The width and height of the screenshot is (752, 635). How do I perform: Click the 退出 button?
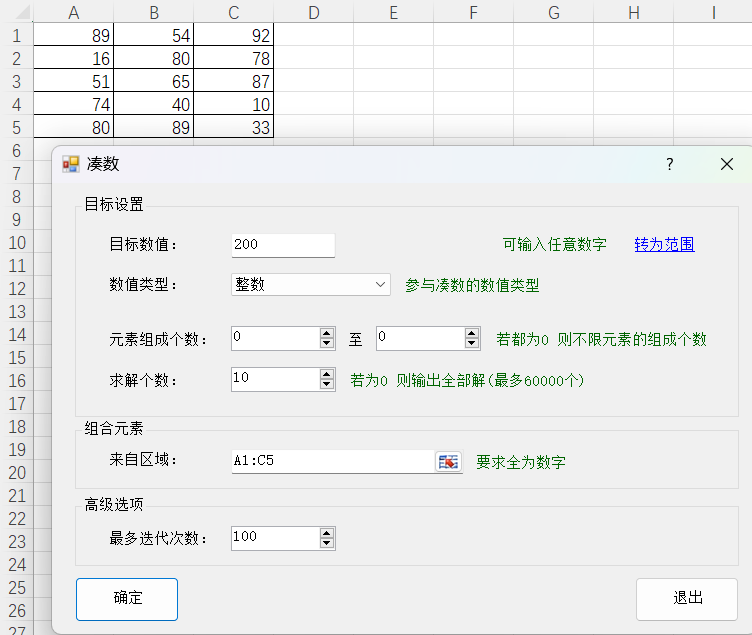coord(687,599)
